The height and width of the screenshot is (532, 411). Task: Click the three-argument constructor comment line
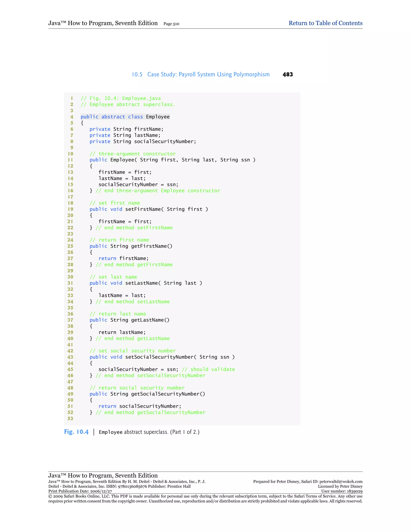tap(132, 154)
